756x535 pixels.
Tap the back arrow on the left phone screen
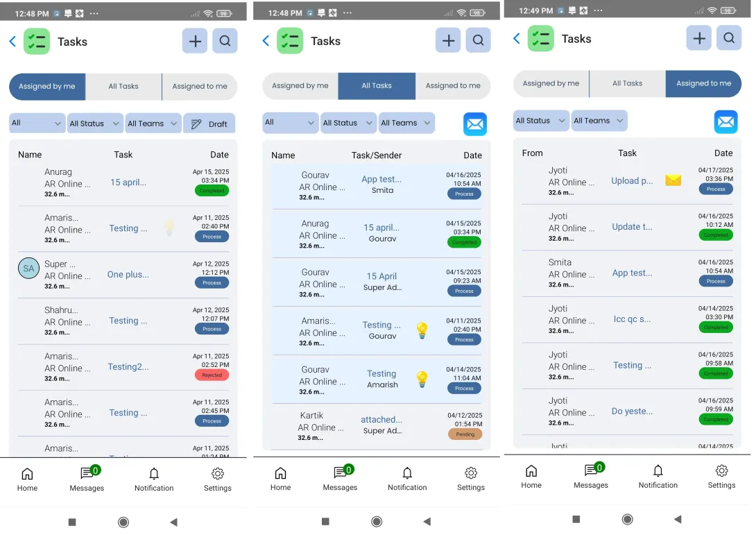13,42
